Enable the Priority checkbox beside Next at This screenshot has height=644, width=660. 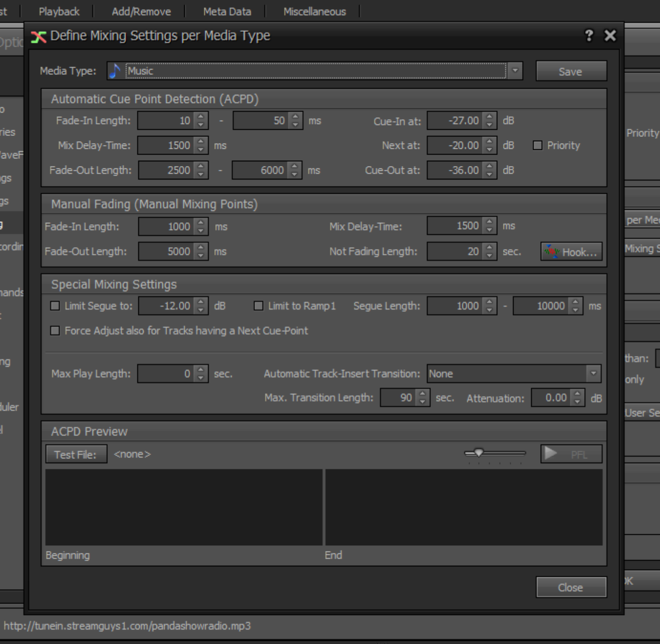click(x=538, y=145)
